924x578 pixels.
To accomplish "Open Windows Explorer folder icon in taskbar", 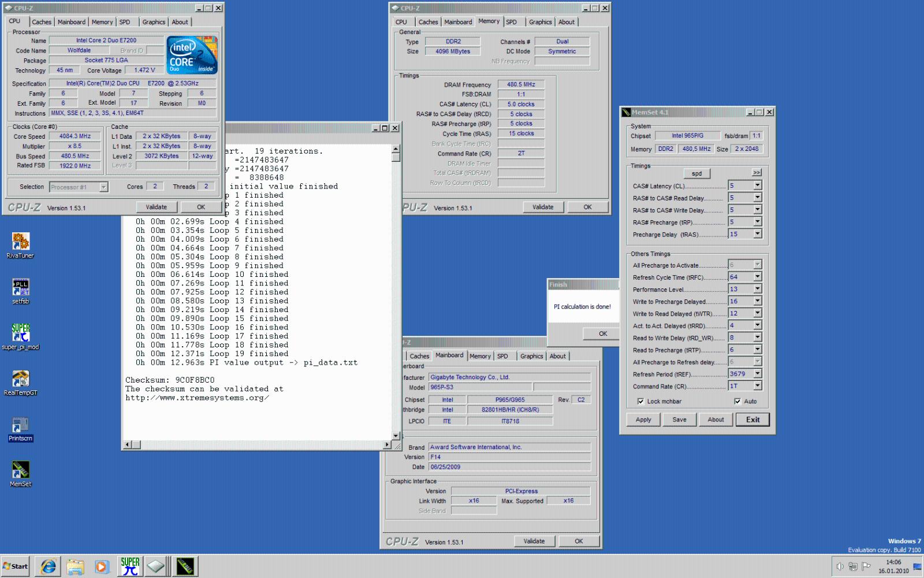I will (76, 566).
